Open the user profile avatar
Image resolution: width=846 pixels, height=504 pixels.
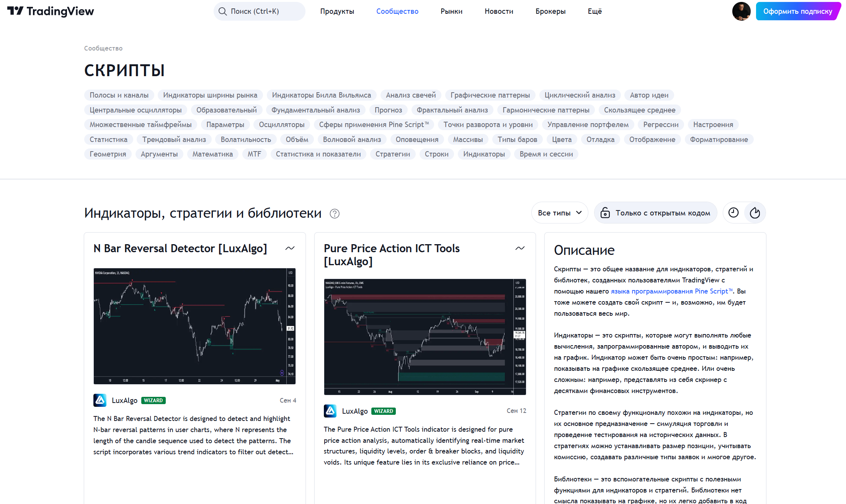pos(741,11)
